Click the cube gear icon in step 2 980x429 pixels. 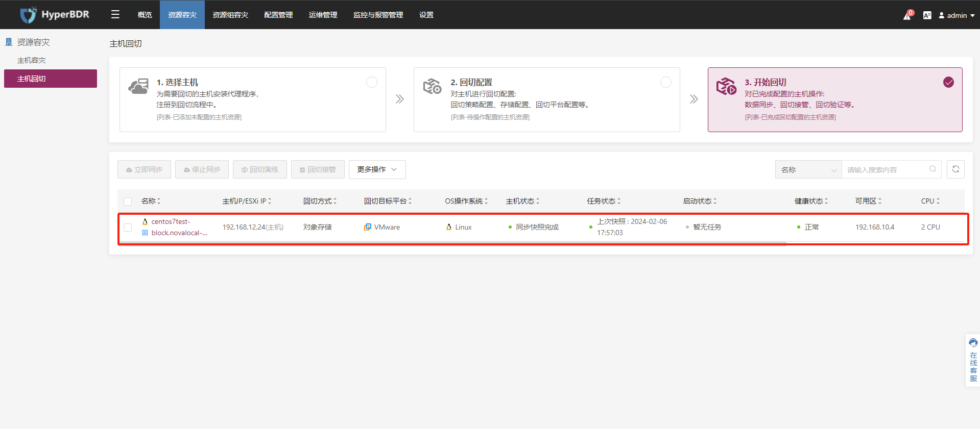pos(432,86)
